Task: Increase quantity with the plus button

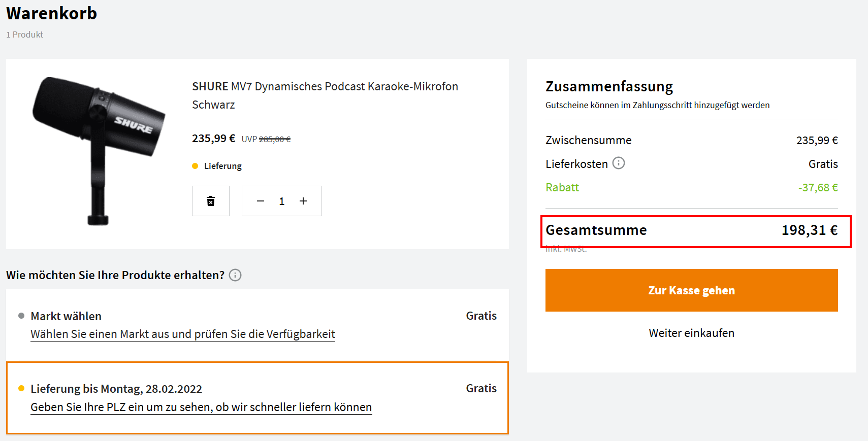Action: coord(303,201)
